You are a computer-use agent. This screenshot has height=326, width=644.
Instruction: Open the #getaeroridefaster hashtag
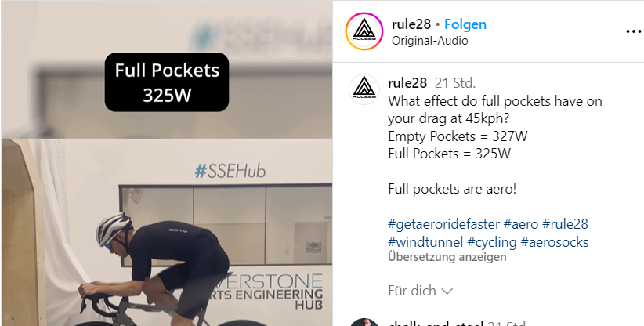coord(443,224)
